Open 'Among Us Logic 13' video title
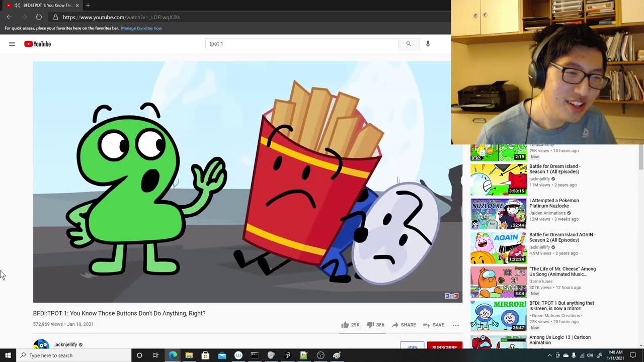This screenshot has height=362, width=644. pos(560,340)
